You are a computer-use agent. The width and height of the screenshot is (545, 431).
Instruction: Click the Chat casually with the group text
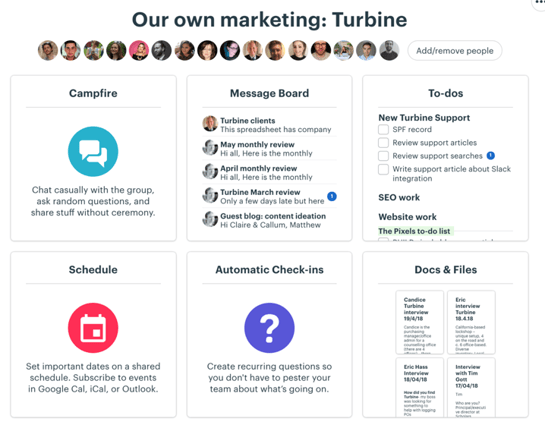[x=93, y=201]
